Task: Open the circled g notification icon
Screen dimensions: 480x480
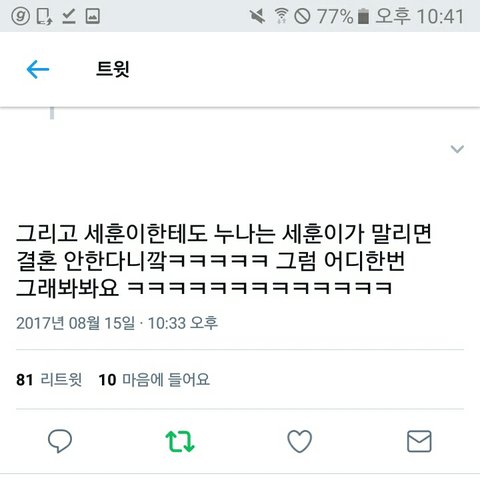Action: tap(20, 16)
